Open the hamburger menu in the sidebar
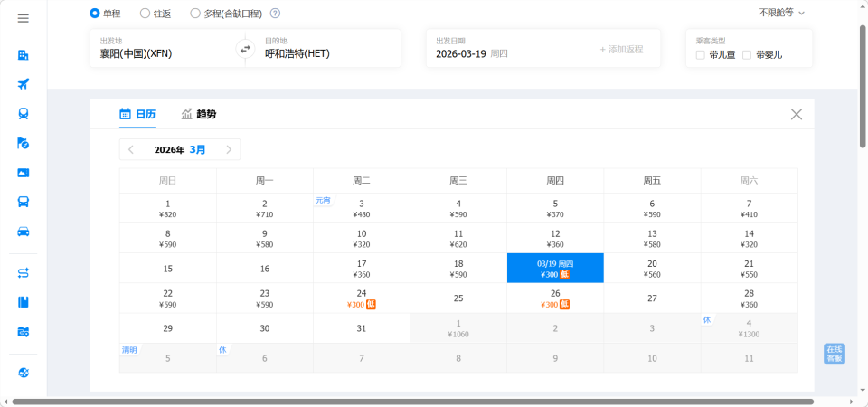Screen dimensions: 868x407 pyautogui.click(x=24, y=18)
